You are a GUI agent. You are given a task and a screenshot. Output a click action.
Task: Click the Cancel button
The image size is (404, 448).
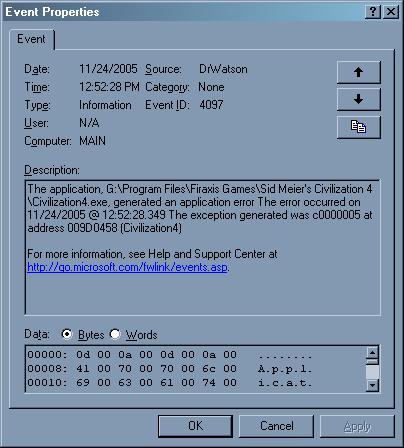[x=277, y=426]
